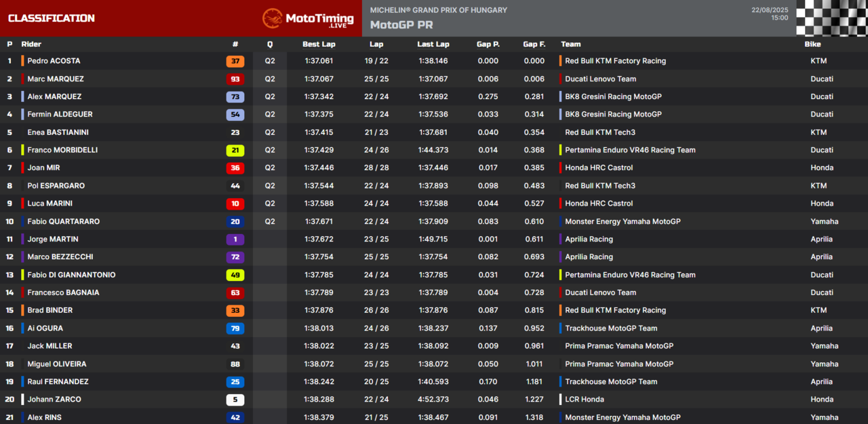Click Red Bull KTM Factory Racing in Acosta's row
The height and width of the screenshot is (424, 868).
[615, 61]
